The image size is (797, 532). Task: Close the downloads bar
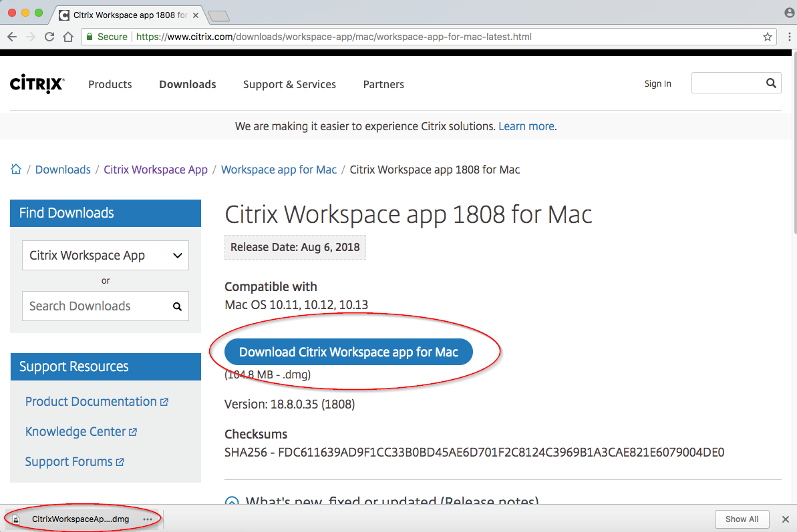786,519
